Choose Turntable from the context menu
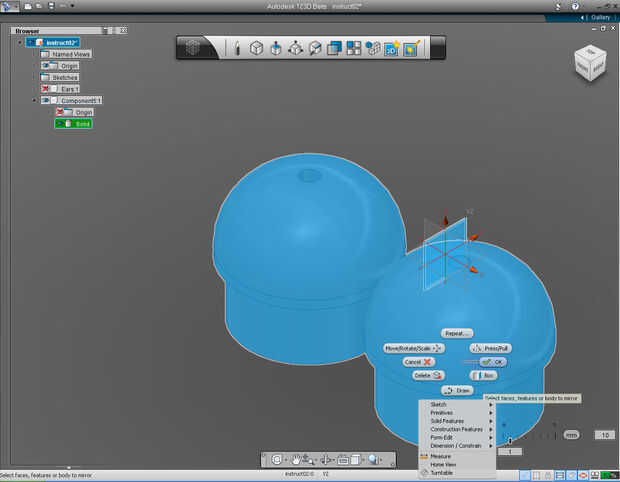The height and width of the screenshot is (482, 620). click(x=457, y=473)
